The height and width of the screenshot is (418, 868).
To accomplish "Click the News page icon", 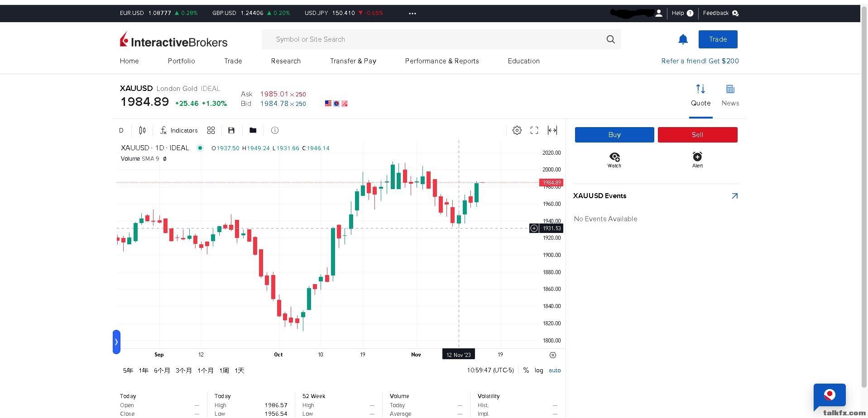I will pos(730,89).
